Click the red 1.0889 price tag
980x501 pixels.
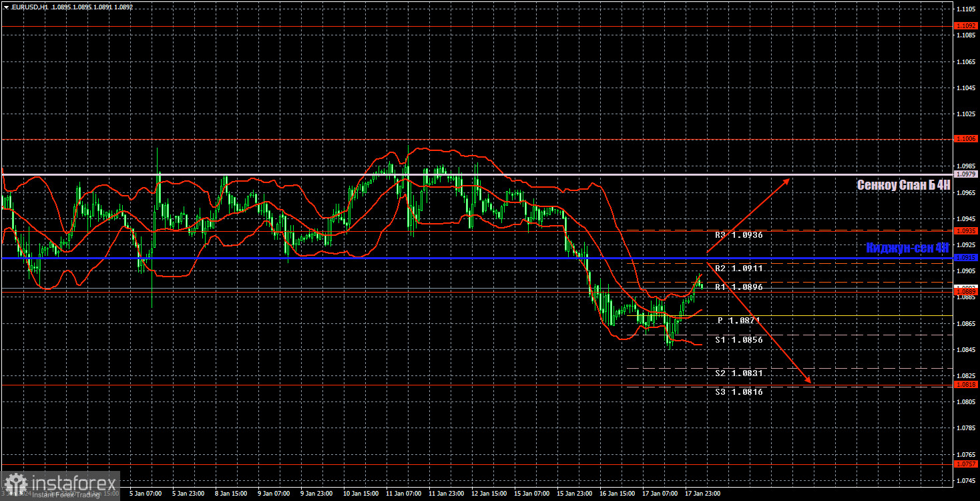pyautogui.click(x=967, y=292)
